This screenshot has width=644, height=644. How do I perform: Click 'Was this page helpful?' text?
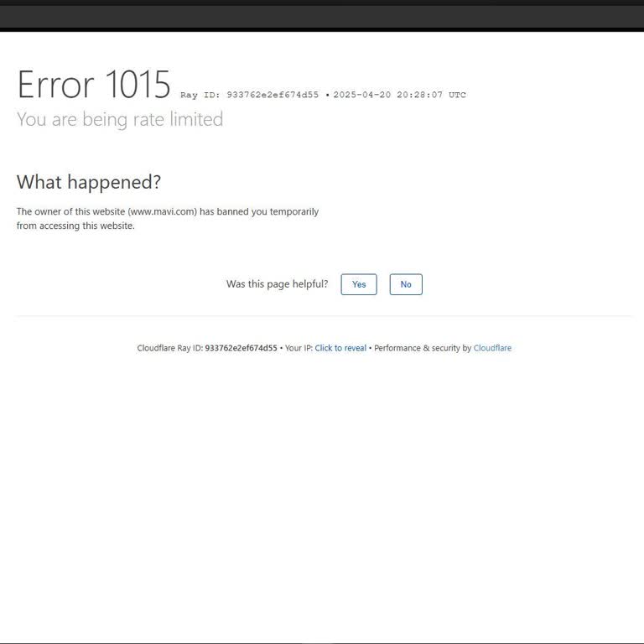(x=278, y=283)
